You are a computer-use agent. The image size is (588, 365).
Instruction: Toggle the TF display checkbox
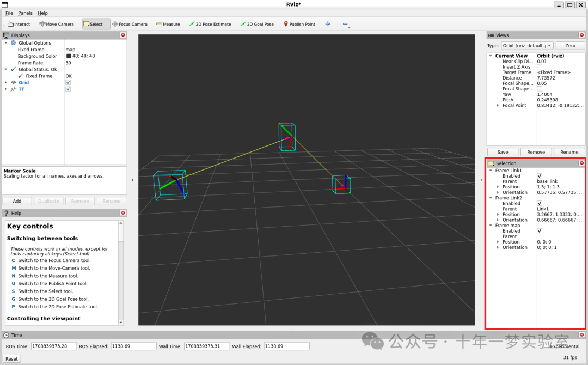click(68, 89)
